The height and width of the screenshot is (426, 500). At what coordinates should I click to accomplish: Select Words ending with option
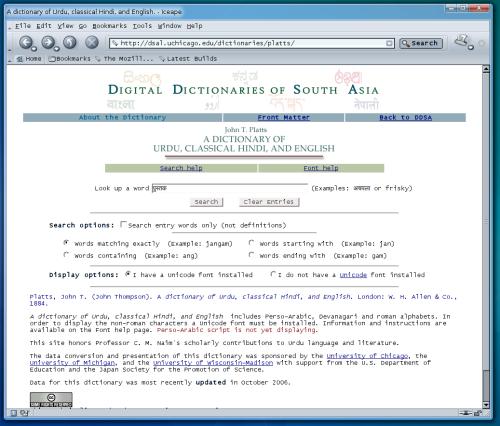click(251, 255)
